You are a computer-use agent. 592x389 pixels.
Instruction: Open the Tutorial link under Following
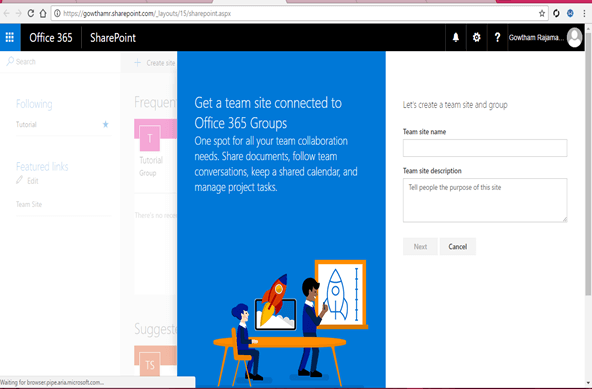click(26, 124)
